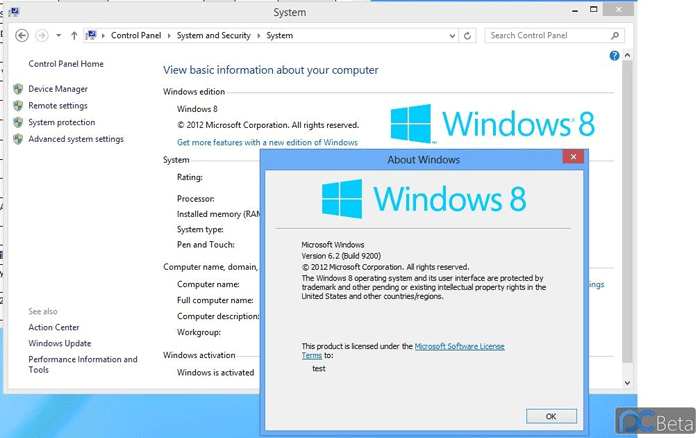Viewport: 700px width, 438px height.
Task: Click the shield icon beside Advanced system settings
Action: coord(18,139)
